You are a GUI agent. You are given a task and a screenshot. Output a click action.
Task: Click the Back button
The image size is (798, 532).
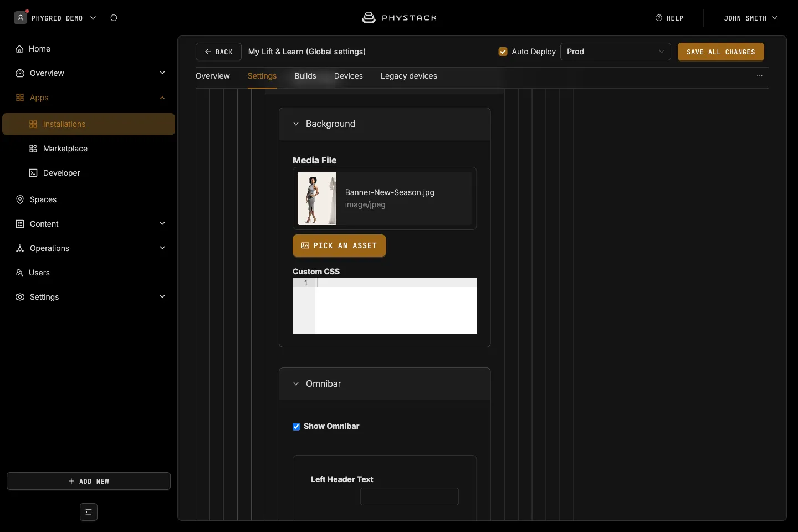tap(218, 52)
